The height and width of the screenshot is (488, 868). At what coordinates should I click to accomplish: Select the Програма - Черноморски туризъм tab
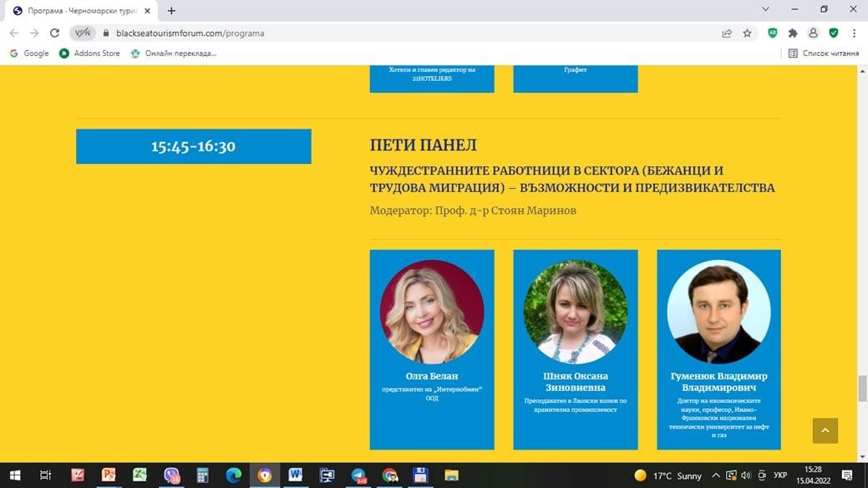click(x=83, y=11)
